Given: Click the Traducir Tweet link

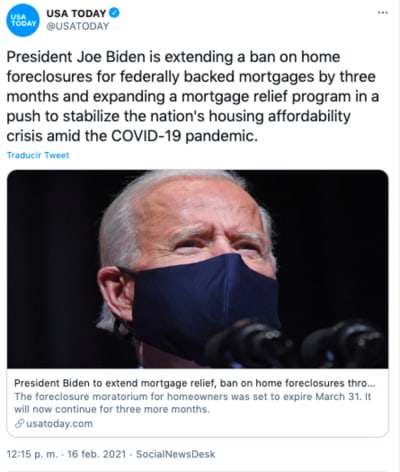Looking at the screenshot, I should tap(38, 155).
